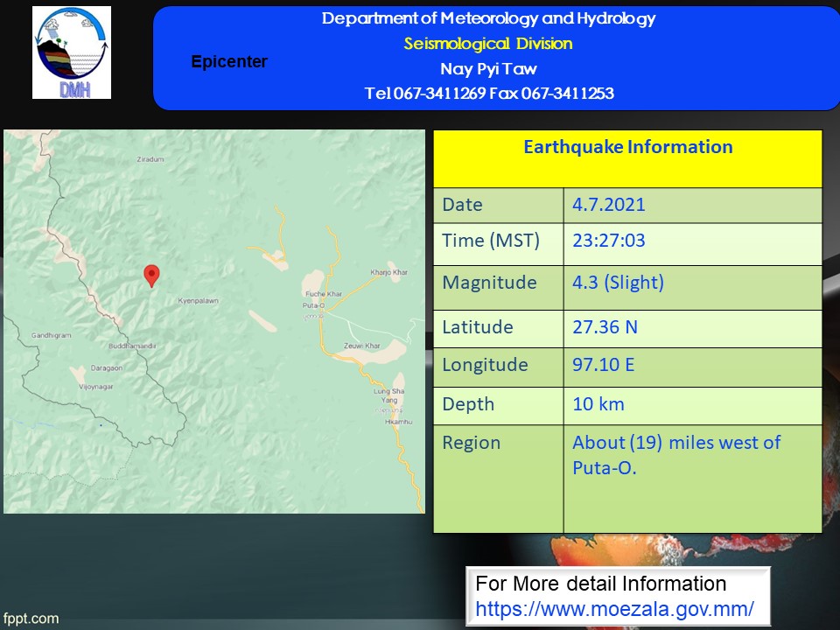
Task: Click the 'Date' row label
Action: (462, 205)
